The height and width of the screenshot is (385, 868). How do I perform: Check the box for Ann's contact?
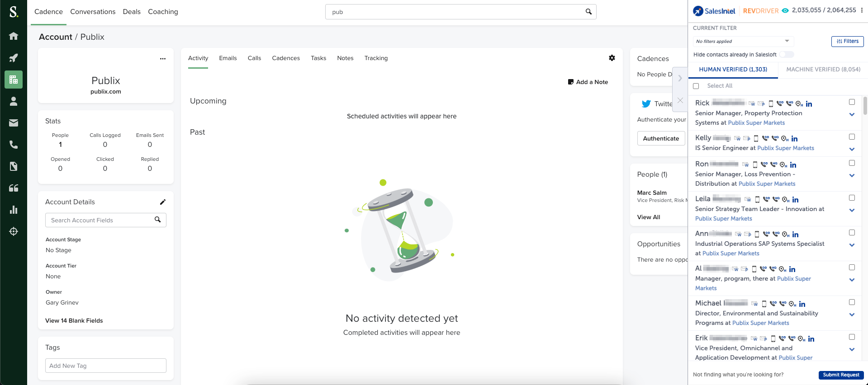tap(852, 233)
